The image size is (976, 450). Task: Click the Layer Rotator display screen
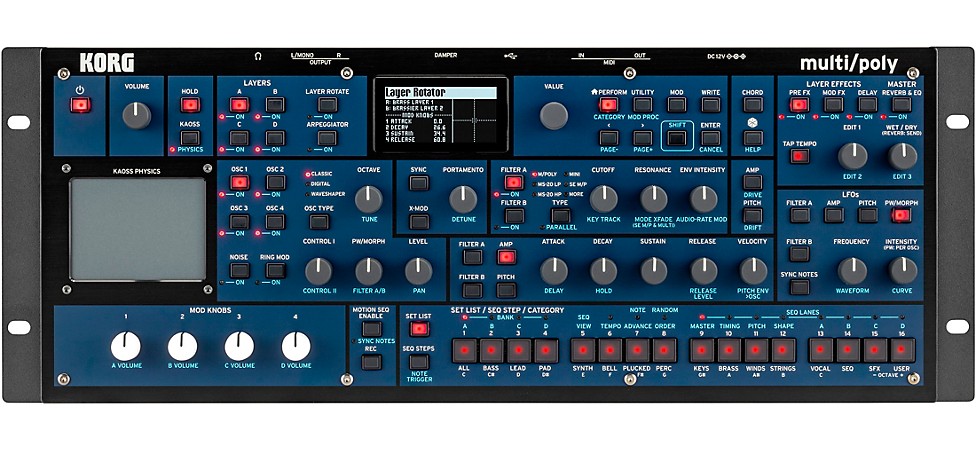point(441,115)
